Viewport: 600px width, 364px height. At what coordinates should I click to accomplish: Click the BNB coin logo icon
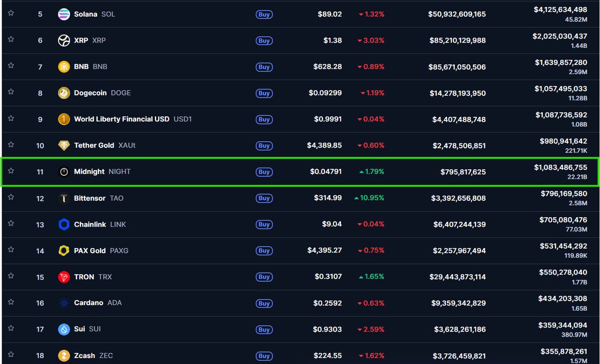[x=64, y=66]
